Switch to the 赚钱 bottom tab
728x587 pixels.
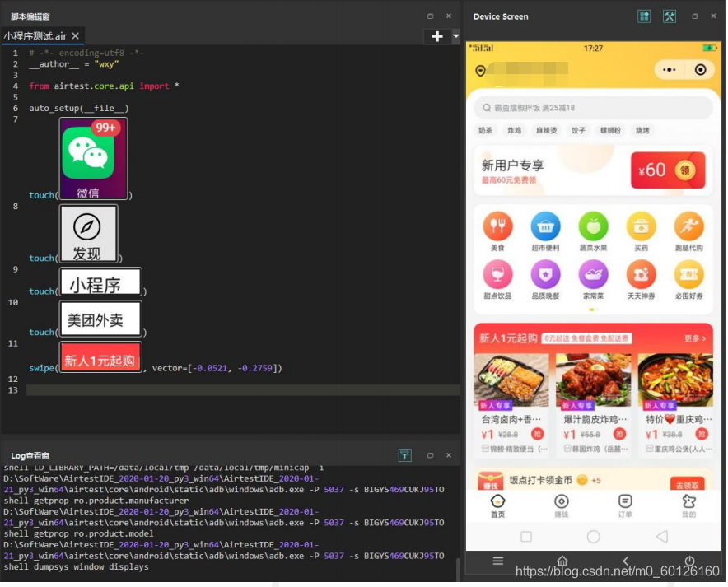pos(562,505)
